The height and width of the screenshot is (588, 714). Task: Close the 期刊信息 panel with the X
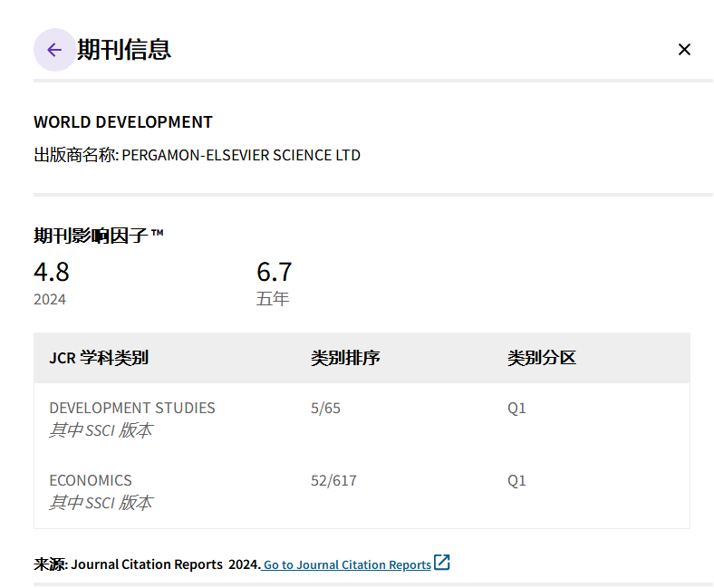pos(684,50)
